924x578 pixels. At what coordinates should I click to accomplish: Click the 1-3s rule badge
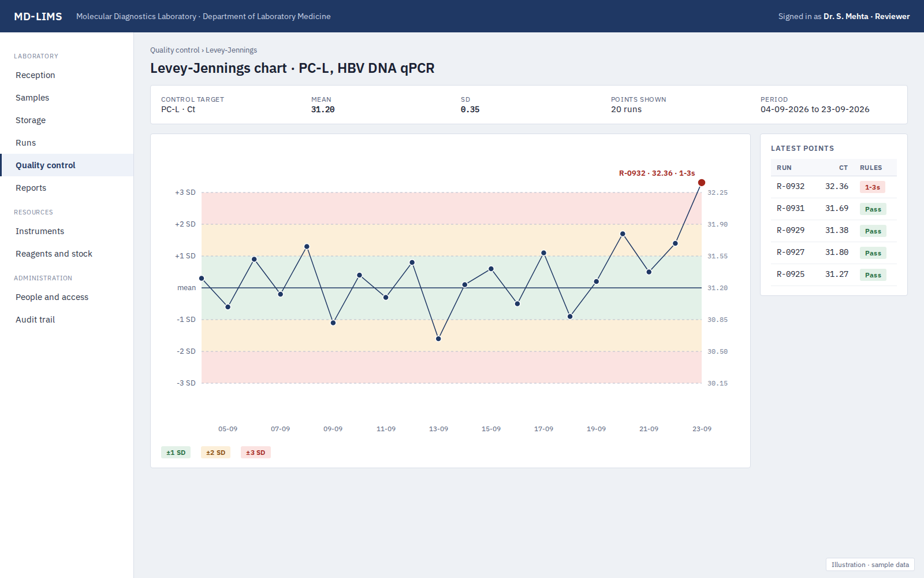click(873, 187)
